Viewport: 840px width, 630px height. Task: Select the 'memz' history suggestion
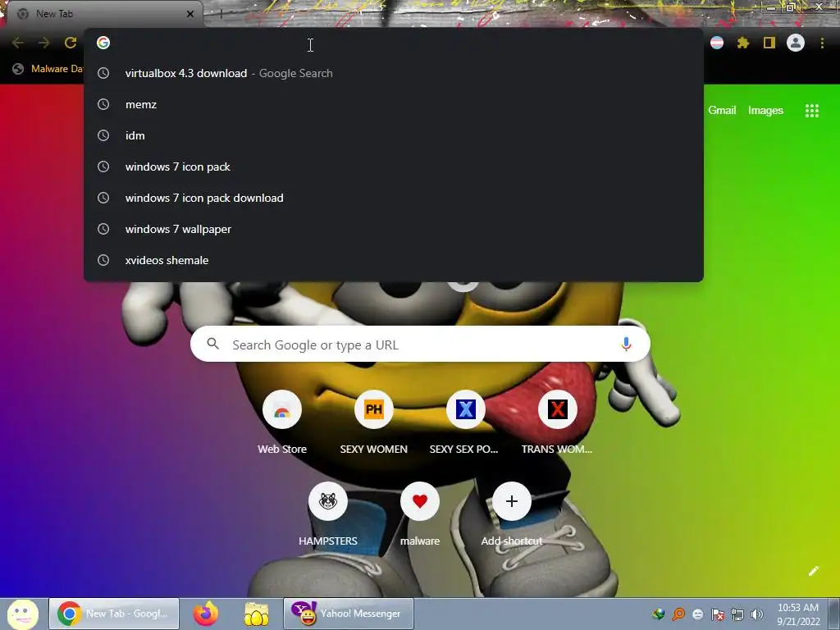pyautogui.click(x=393, y=104)
